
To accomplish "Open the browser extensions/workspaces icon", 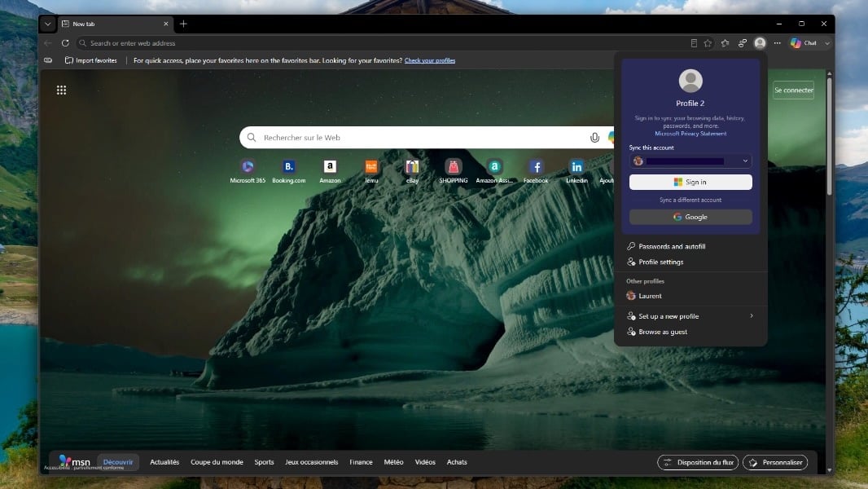I will pos(743,43).
